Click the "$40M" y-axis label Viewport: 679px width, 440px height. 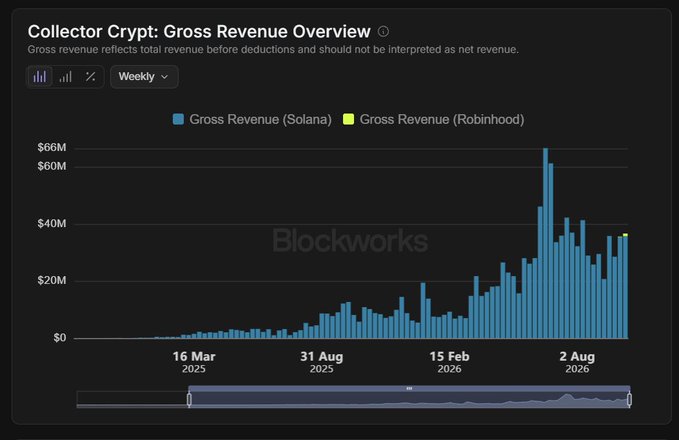tap(52, 223)
